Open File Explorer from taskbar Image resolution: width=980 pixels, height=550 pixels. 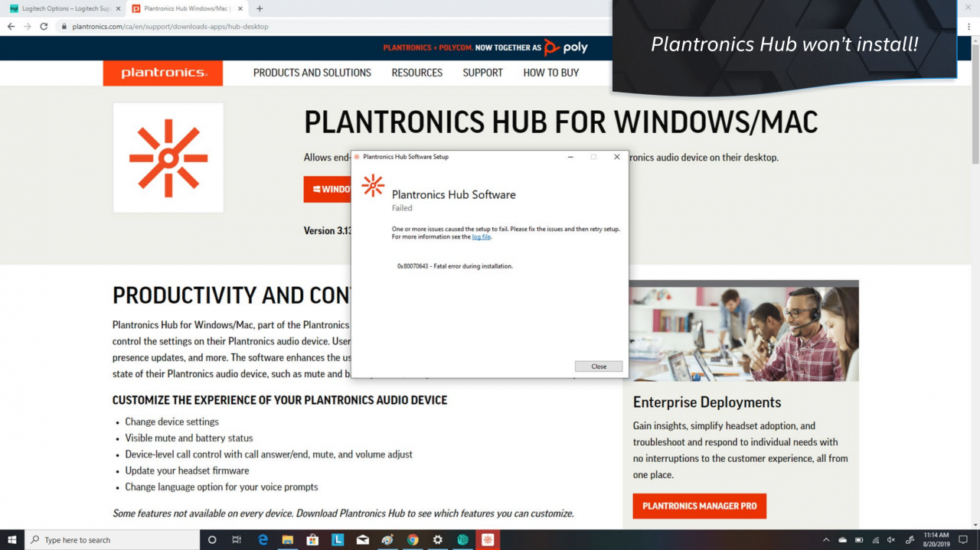point(287,539)
